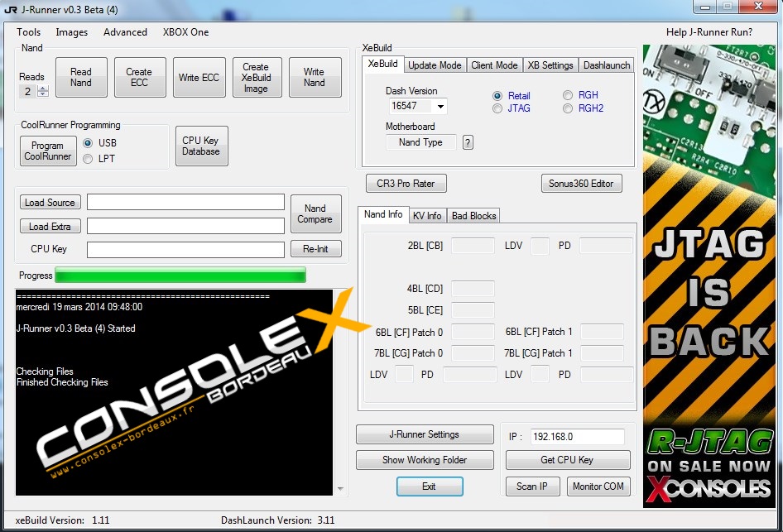The image size is (783, 532).
Task: Click the Re-Init button
Action: pyautogui.click(x=315, y=249)
